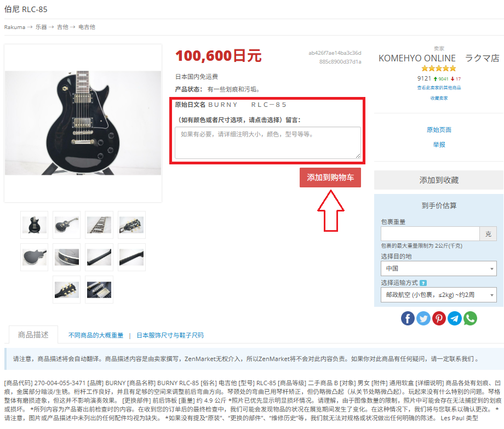Share the item on Facebook
Screen dimensions: 504x429
tap(408, 318)
